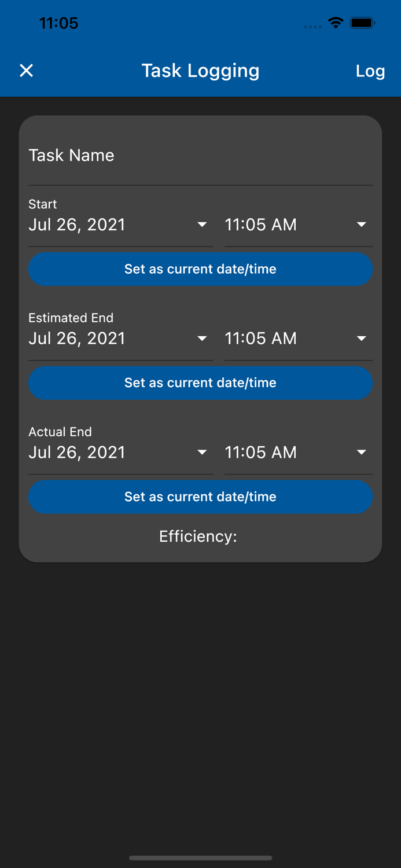The width and height of the screenshot is (401, 868).
Task: Set Actual End as current date/time
Action: click(200, 496)
